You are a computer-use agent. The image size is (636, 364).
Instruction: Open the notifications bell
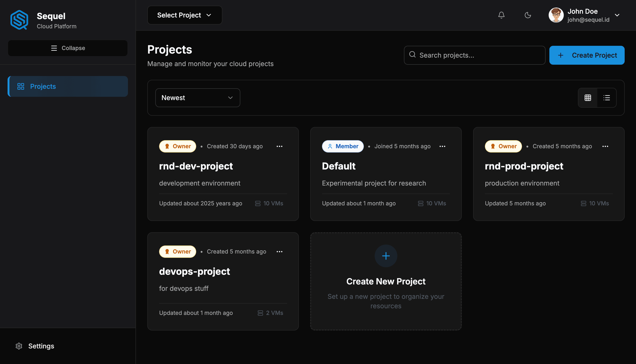[x=501, y=15]
